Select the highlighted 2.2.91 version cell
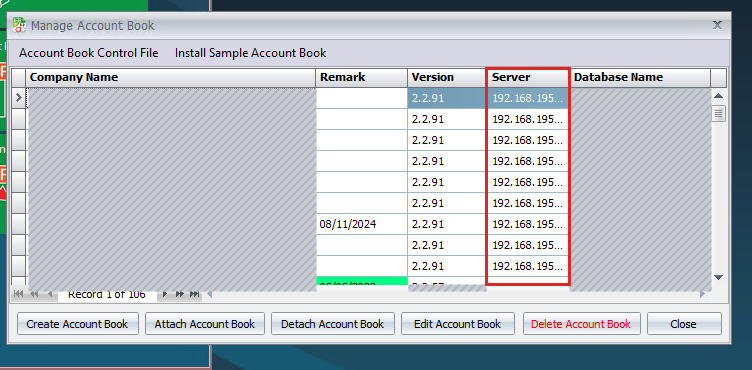Image resolution: width=752 pixels, height=370 pixels. (446, 98)
